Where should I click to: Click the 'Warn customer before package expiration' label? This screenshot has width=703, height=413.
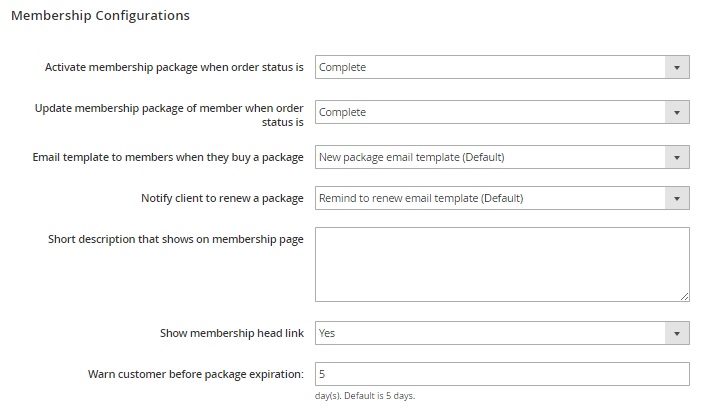pyautogui.click(x=195, y=374)
